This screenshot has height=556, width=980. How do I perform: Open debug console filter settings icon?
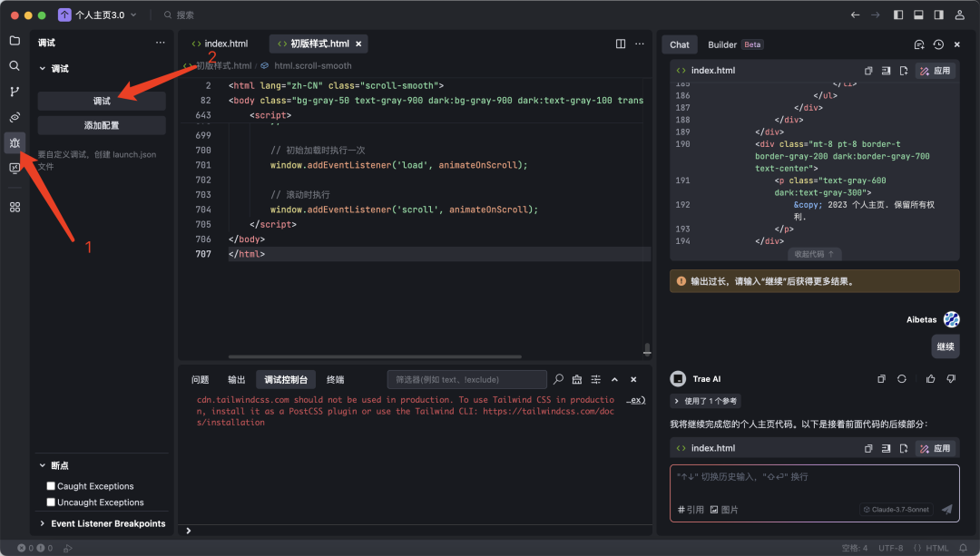point(595,379)
